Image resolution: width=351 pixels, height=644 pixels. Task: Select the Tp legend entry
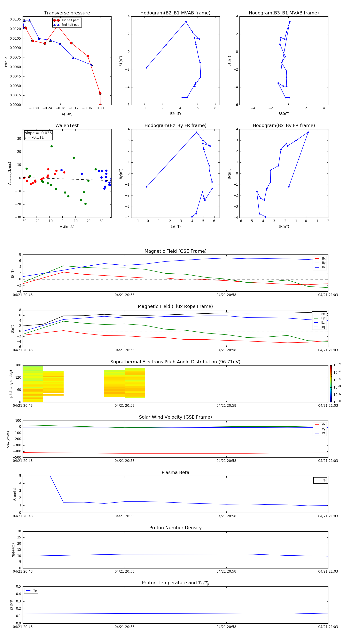tap(31, 591)
